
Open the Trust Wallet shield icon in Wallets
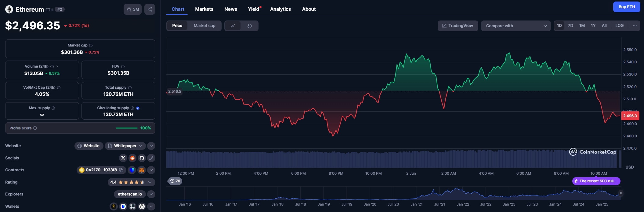(x=123, y=206)
